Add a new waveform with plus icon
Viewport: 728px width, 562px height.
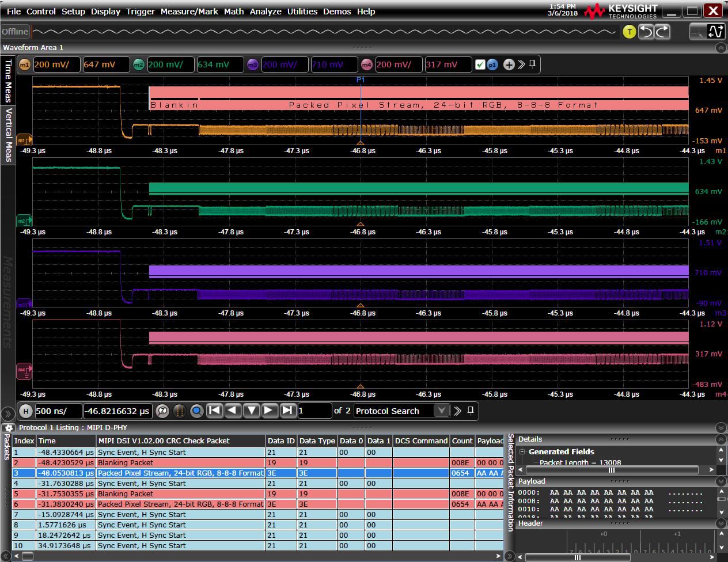[509, 64]
